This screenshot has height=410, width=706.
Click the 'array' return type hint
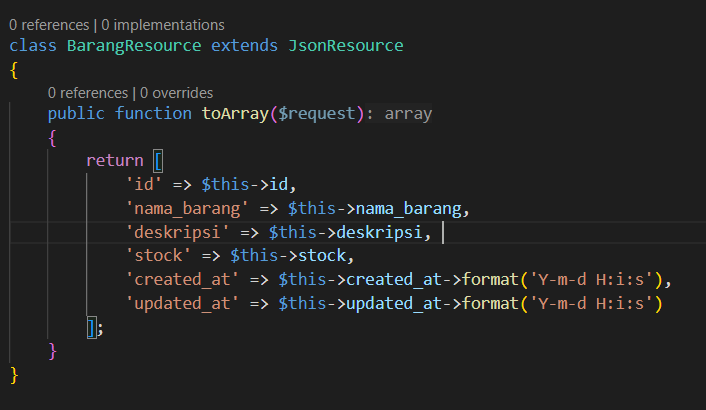[x=408, y=114]
